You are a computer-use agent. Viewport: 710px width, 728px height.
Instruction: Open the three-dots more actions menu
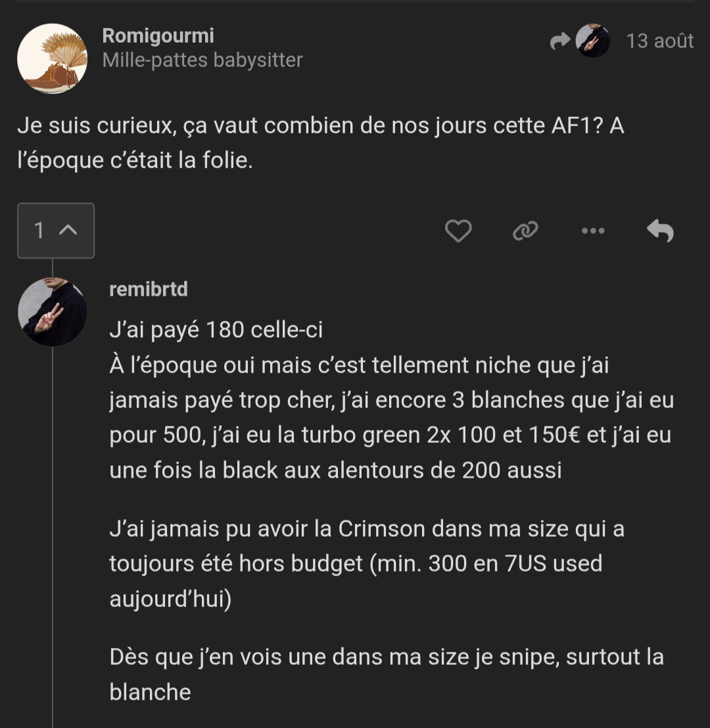click(x=593, y=231)
